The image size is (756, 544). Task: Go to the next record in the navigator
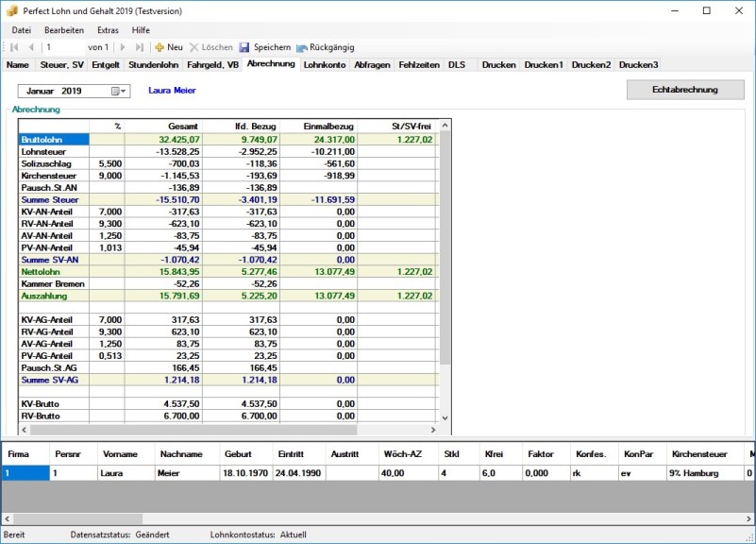123,47
